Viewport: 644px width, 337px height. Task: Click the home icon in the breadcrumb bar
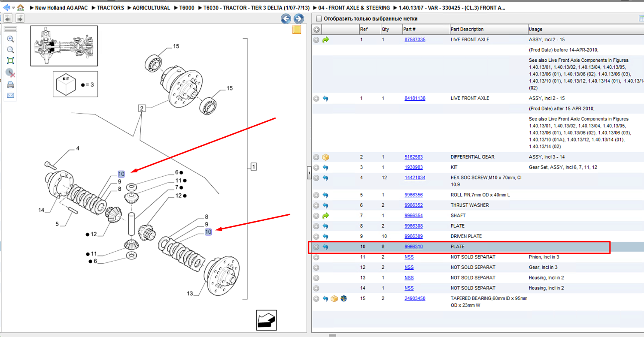(x=21, y=8)
